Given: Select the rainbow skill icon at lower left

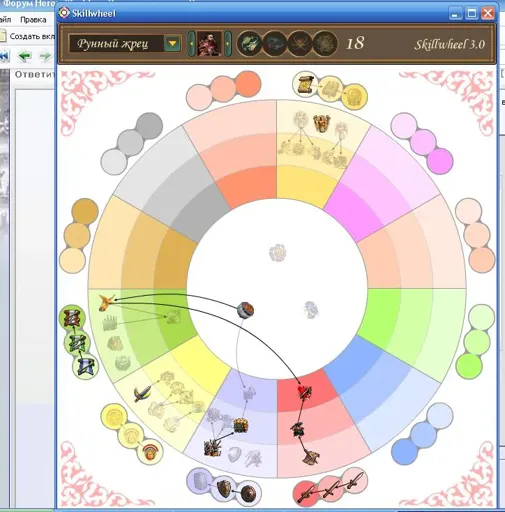Looking at the screenshot, I should coord(150,452).
